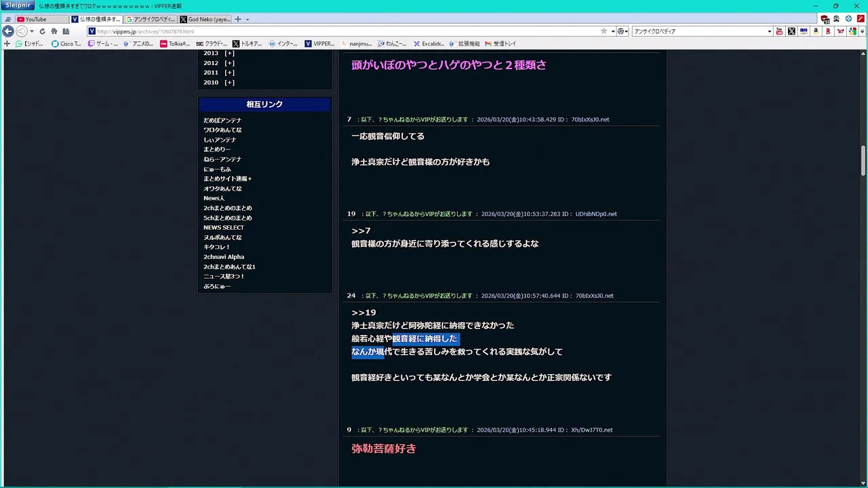
Task: Open the Sleipnir application menu
Action: click(18, 5)
